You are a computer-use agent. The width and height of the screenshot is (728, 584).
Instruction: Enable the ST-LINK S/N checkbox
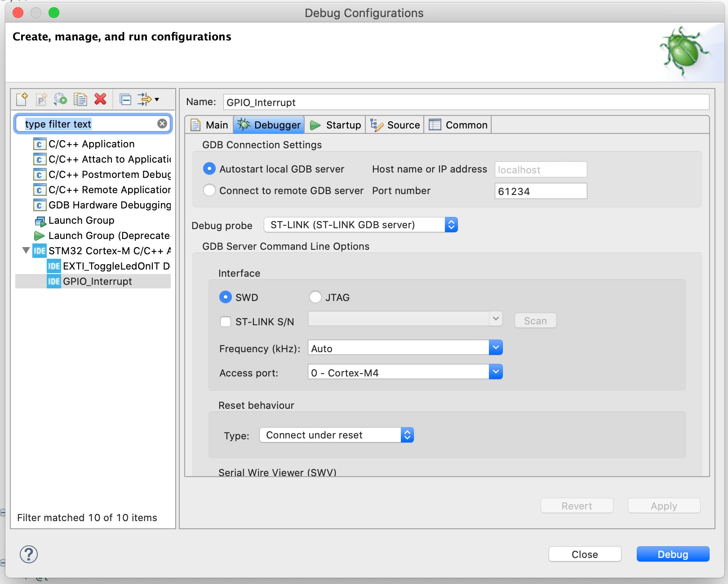(x=226, y=322)
